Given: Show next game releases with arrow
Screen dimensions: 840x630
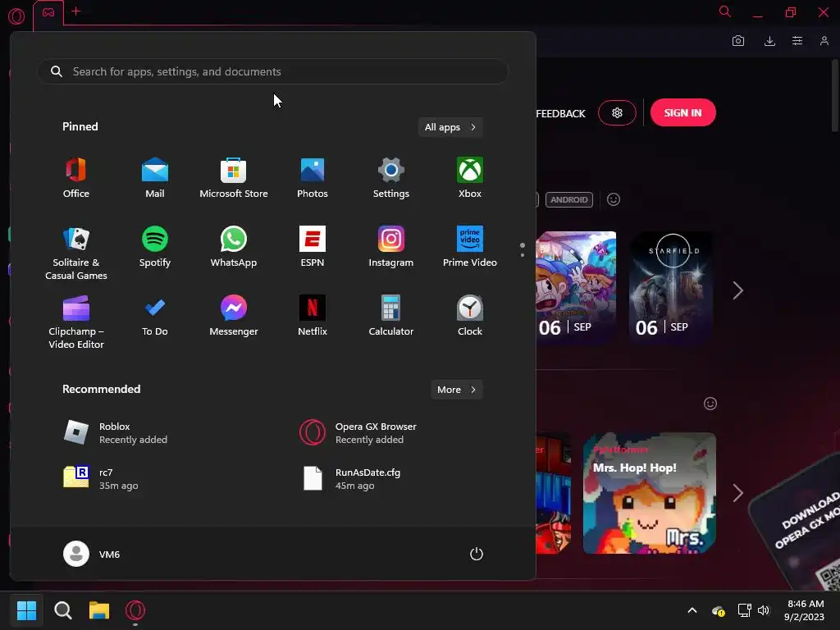Looking at the screenshot, I should tap(737, 290).
